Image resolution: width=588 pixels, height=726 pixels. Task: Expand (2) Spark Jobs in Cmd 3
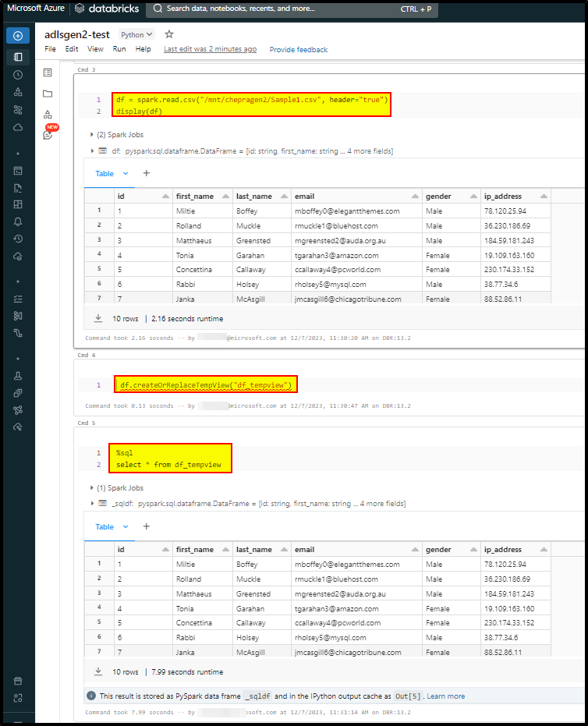[92, 135]
